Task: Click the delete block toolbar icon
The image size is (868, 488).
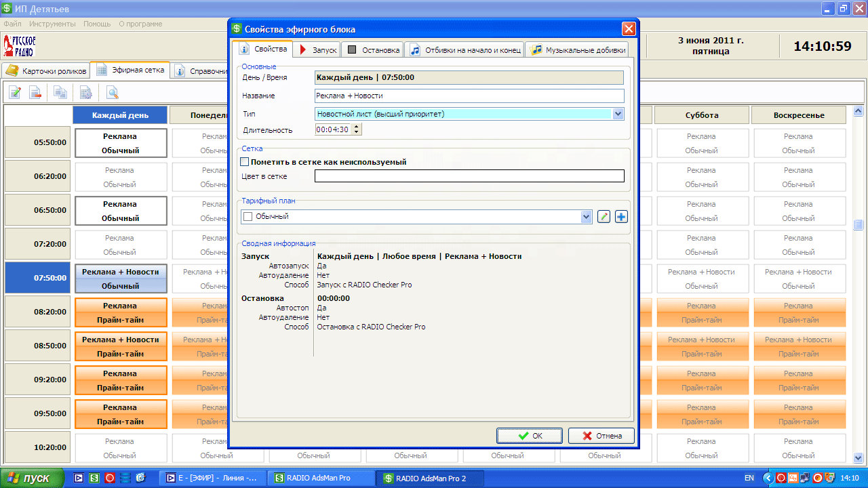Action: pos(35,93)
